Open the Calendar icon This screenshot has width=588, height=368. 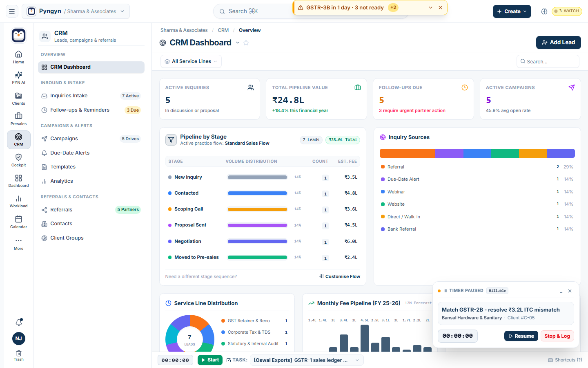[x=18, y=222]
